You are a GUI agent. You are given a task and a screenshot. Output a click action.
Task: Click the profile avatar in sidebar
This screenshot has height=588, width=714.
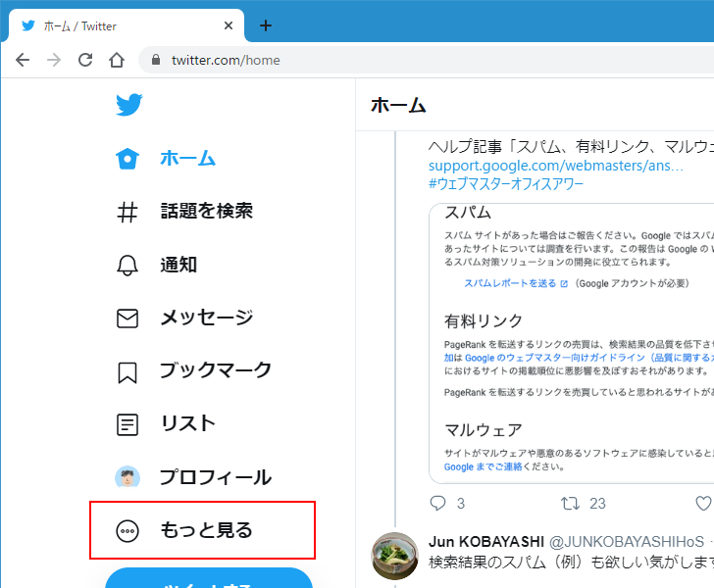127,477
